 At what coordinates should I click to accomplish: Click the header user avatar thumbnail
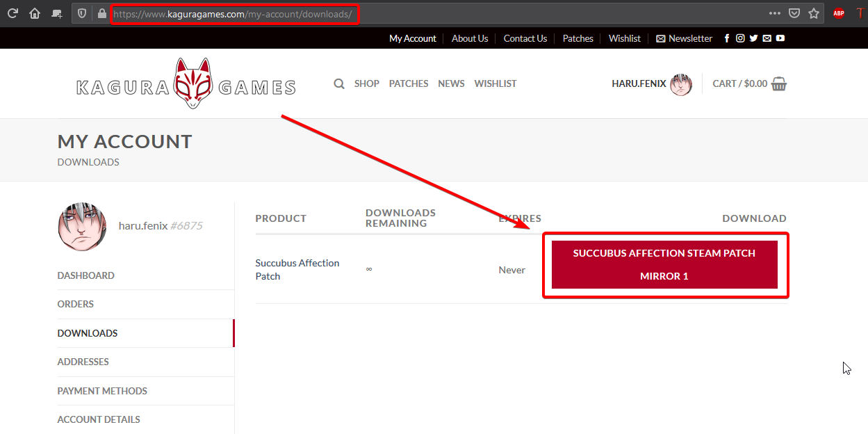[x=681, y=84]
